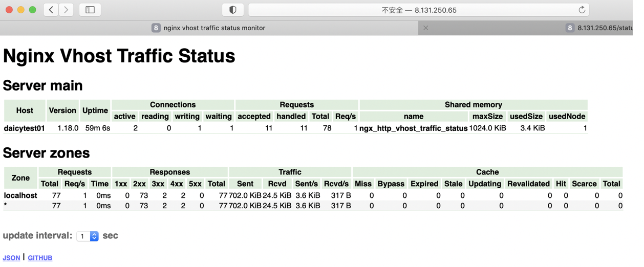Open the GITHUB link

(x=40, y=258)
